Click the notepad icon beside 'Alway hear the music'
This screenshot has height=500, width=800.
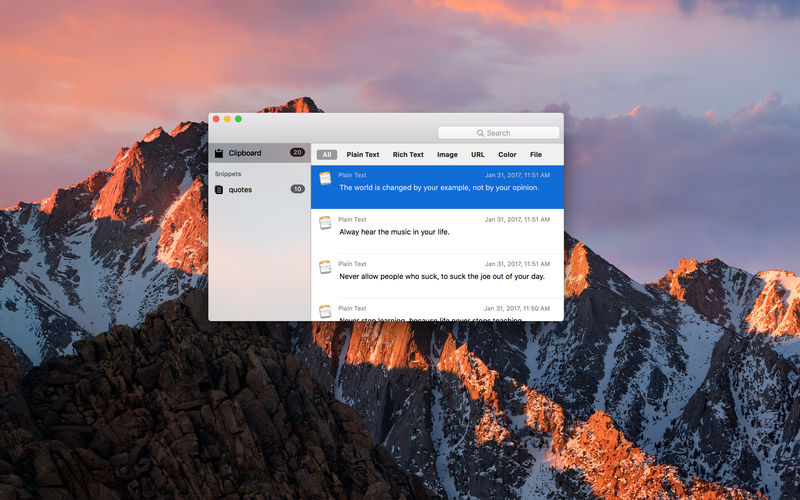[325, 222]
